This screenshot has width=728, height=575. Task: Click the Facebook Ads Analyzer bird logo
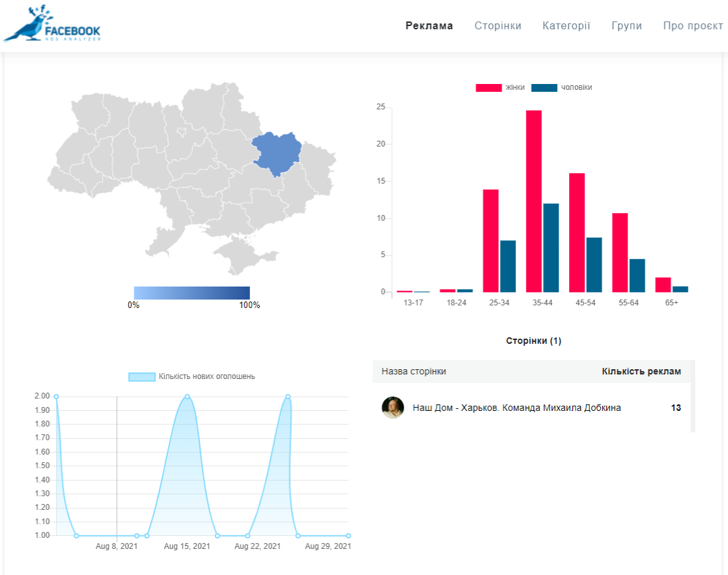[x=52, y=23]
